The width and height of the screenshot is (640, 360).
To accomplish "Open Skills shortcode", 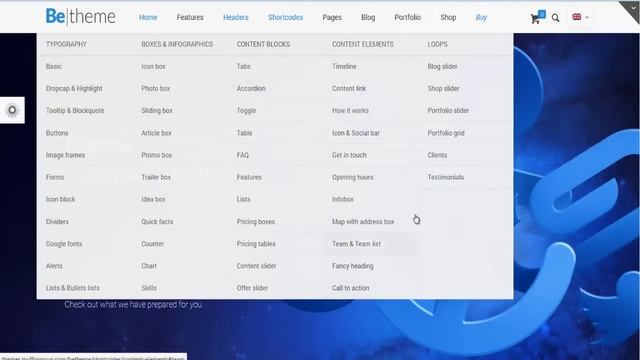I will (x=149, y=288).
